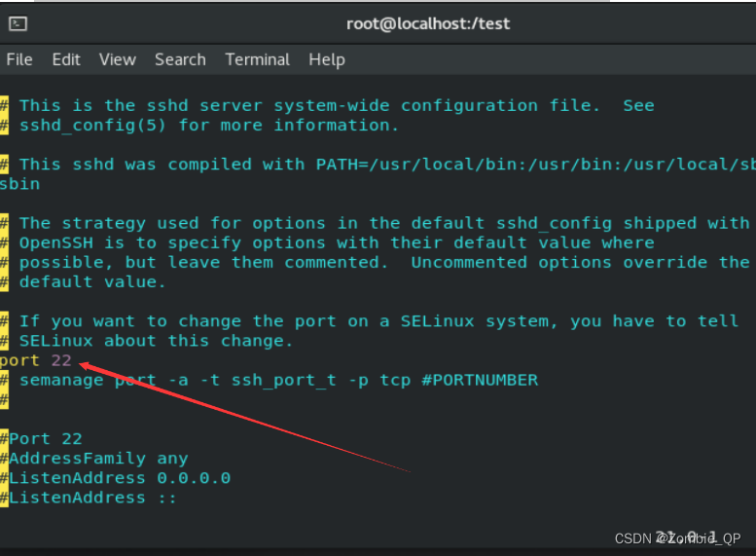The height and width of the screenshot is (556, 756).
Task: Click the word '#PORTNUMBER'
Action: (x=480, y=381)
